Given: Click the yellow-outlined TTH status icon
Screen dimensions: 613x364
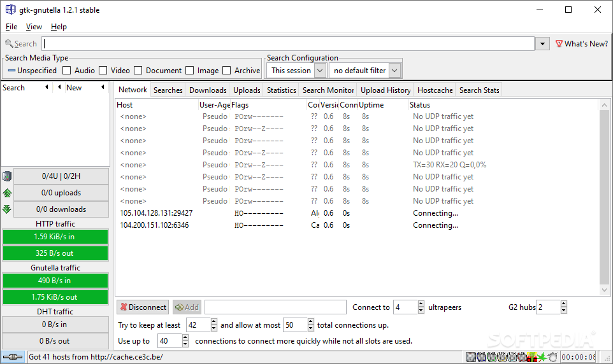Looking at the screenshot, I should coord(501,357).
